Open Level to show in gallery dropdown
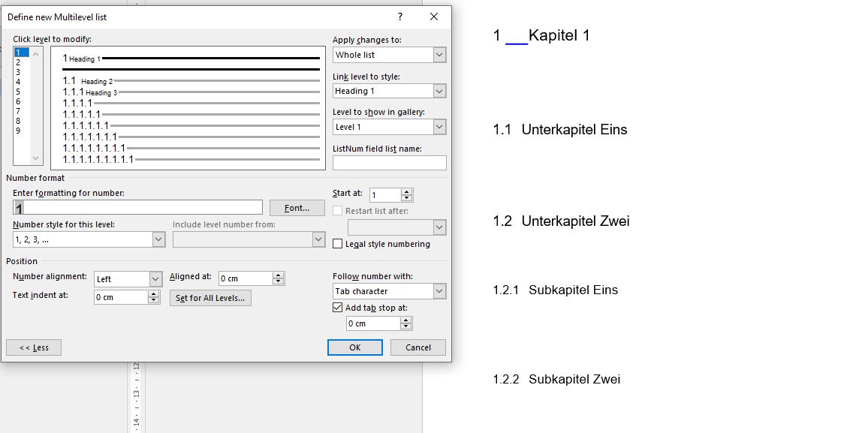 click(439, 127)
